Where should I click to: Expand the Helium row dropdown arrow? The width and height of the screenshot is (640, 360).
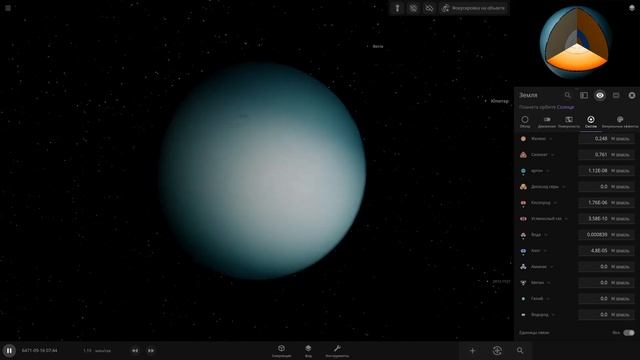tap(548, 299)
